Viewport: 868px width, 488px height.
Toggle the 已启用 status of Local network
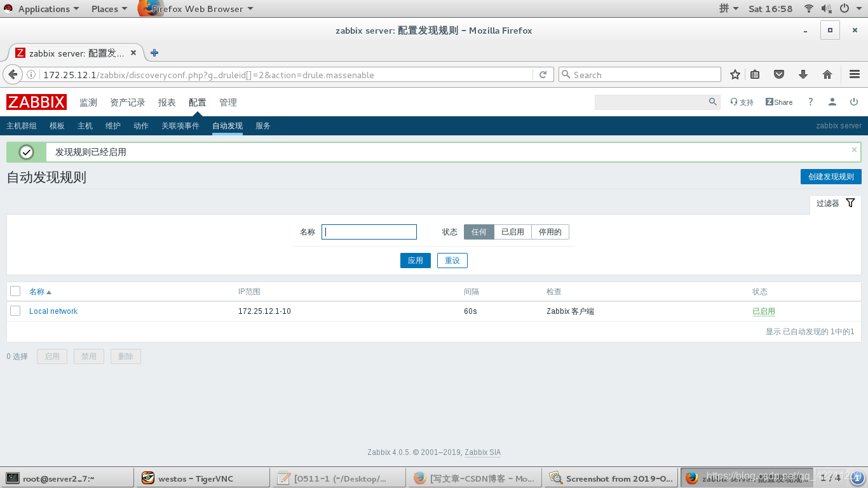764,311
